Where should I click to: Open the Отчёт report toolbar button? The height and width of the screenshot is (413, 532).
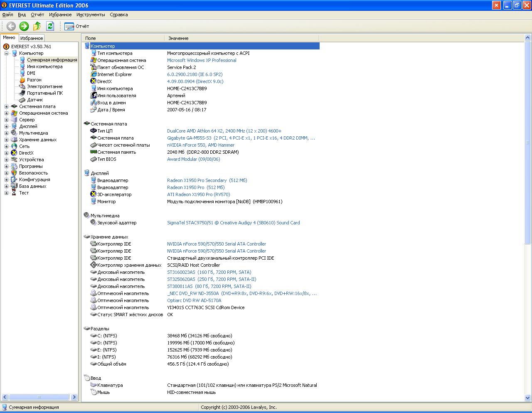pyautogui.click(x=76, y=26)
